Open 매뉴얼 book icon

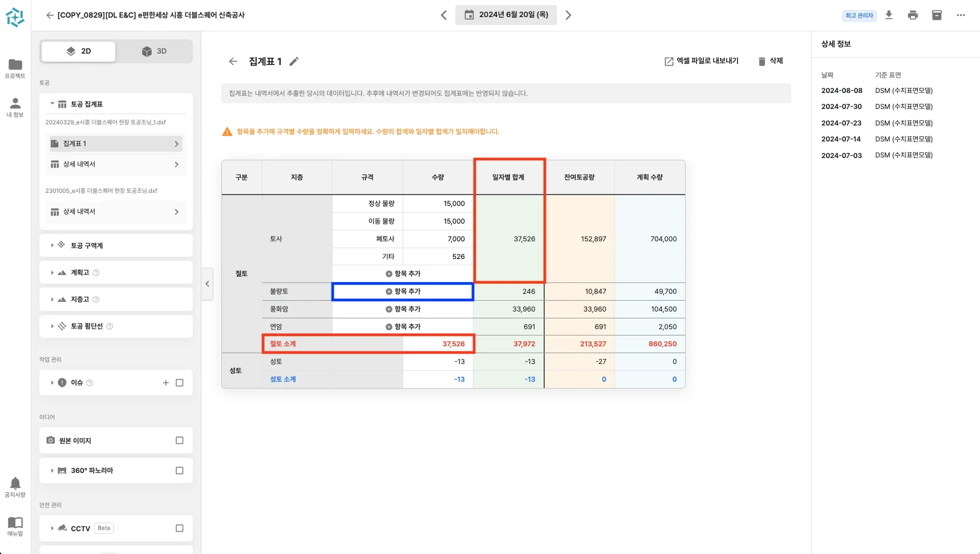click(15, 522)
